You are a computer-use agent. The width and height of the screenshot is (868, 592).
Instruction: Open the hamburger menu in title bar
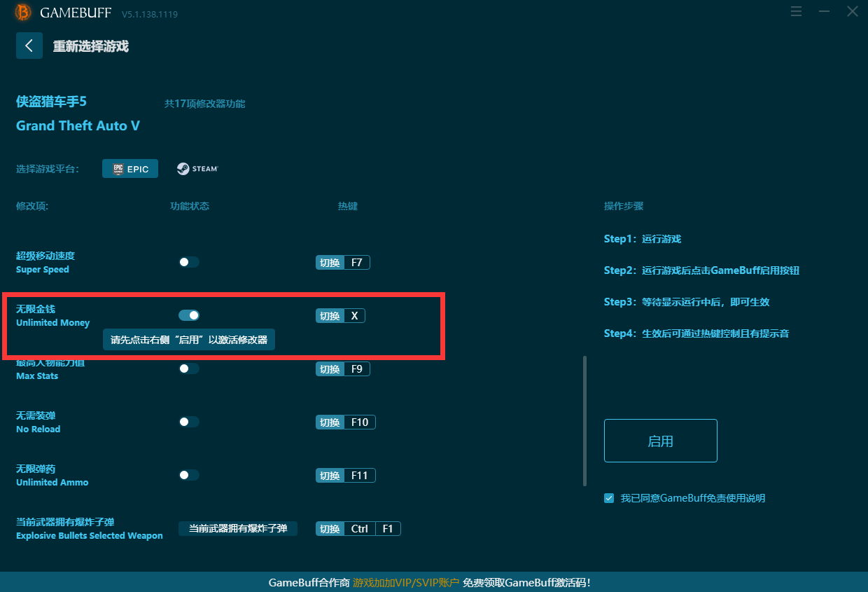tap(796, 11)
